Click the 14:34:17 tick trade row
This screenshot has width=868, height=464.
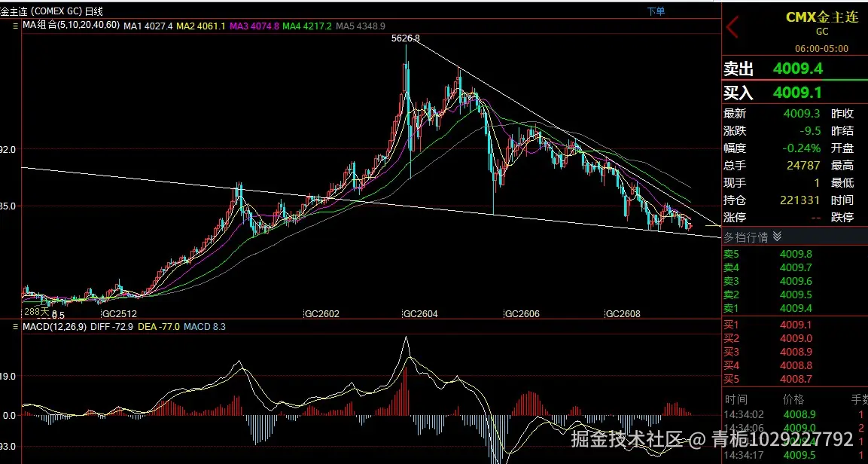(x=795, y=455)
